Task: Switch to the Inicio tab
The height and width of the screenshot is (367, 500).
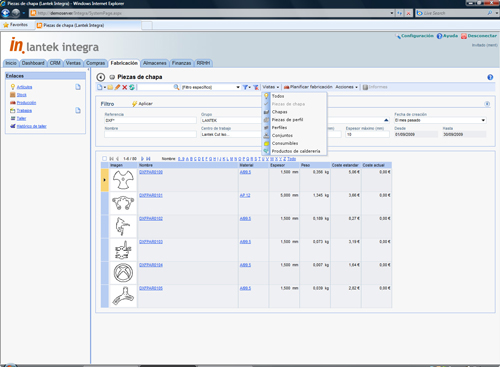Action: [x=11, y=63]
